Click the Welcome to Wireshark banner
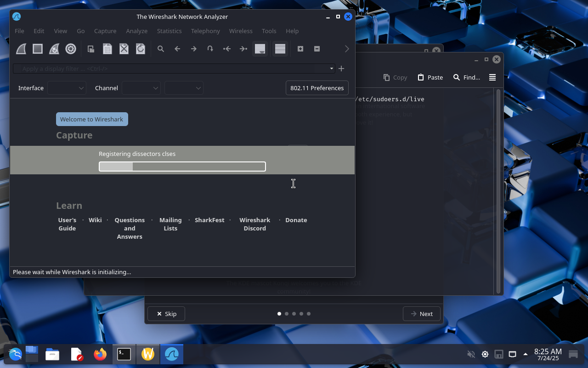 coord(92,119)
